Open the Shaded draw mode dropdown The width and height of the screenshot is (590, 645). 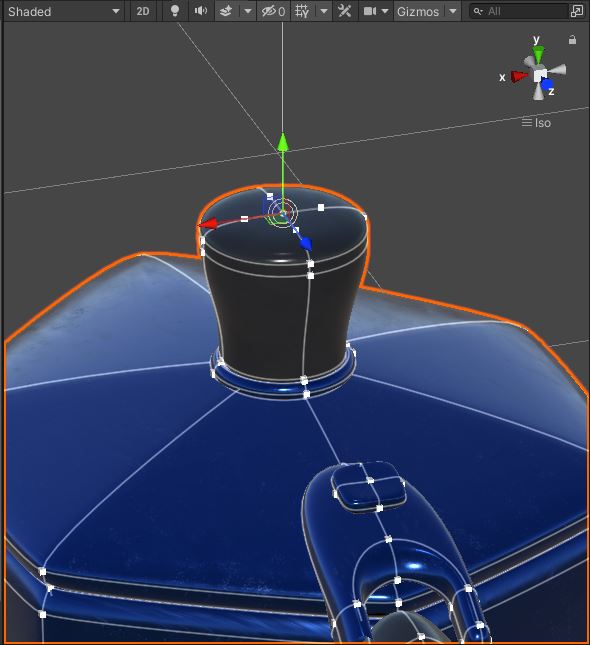pos(64,11)
